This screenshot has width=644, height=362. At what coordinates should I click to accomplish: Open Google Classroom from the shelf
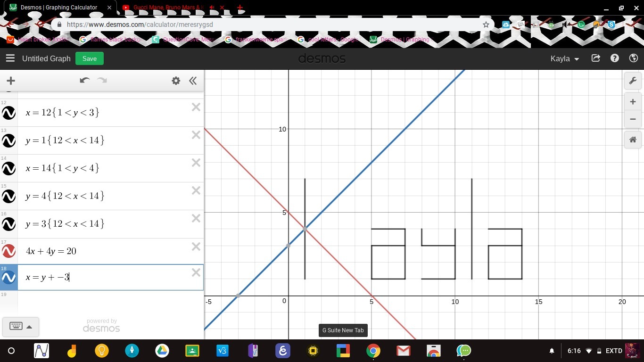pyautogui.click(x=192, y=351)
